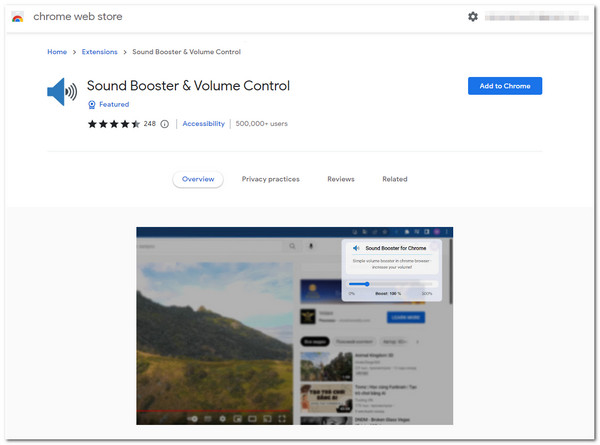Click the rating info icon
600x445 pixels.
coord(165,124)
